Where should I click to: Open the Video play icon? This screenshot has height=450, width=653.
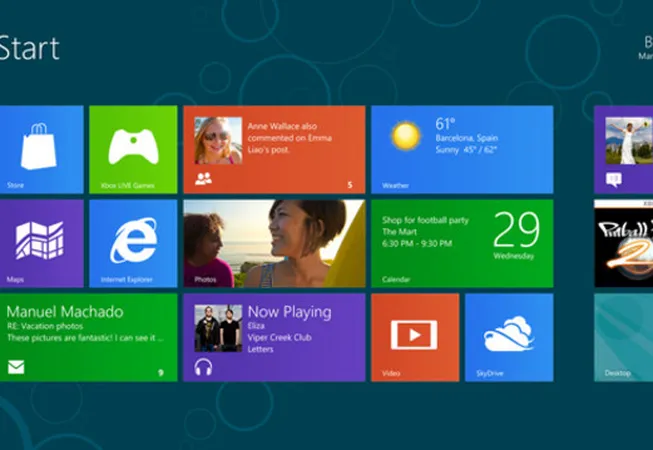[x=414, y=335]
